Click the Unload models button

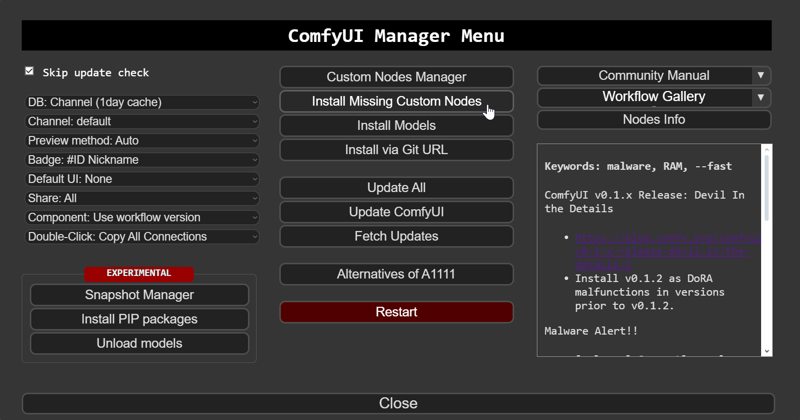(139, 343)
